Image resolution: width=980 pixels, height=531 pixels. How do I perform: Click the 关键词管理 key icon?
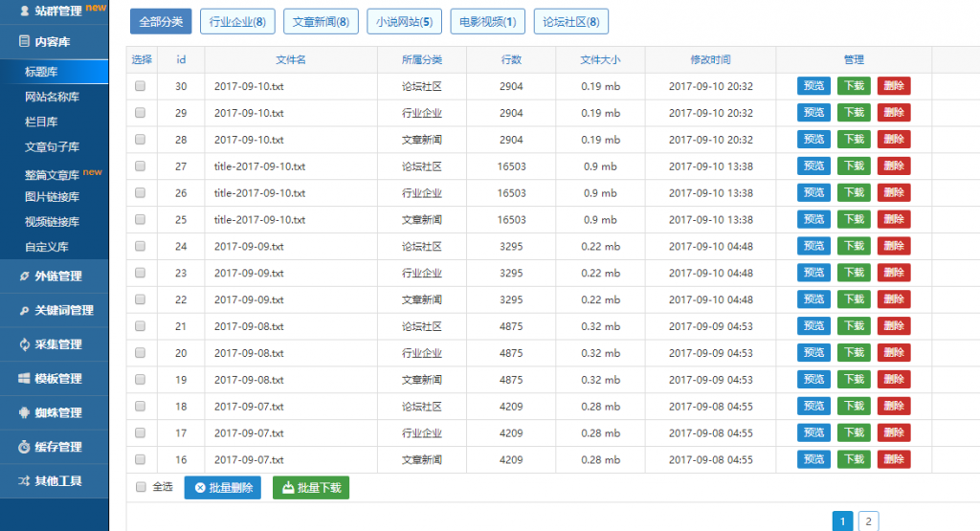tap(25, 311)
